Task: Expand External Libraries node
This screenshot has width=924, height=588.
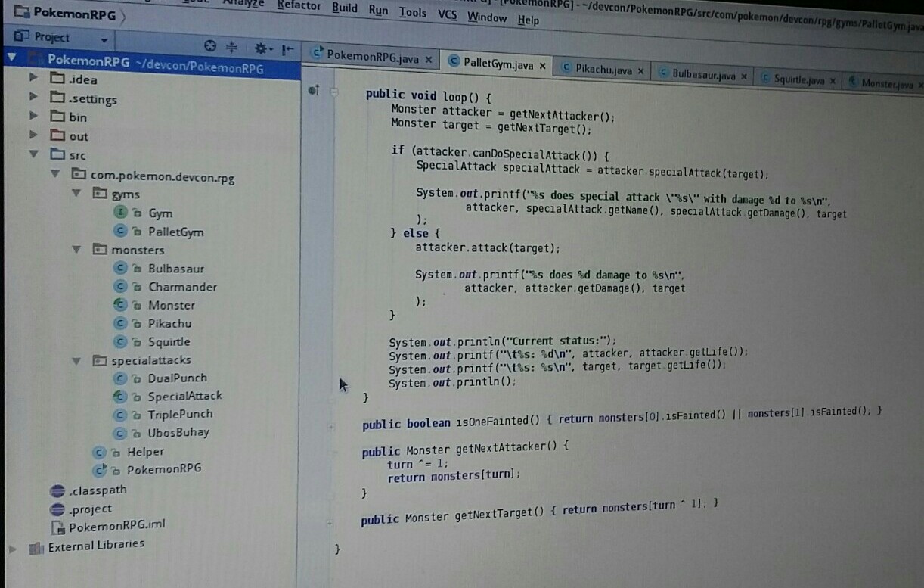Action: [11, 549]
